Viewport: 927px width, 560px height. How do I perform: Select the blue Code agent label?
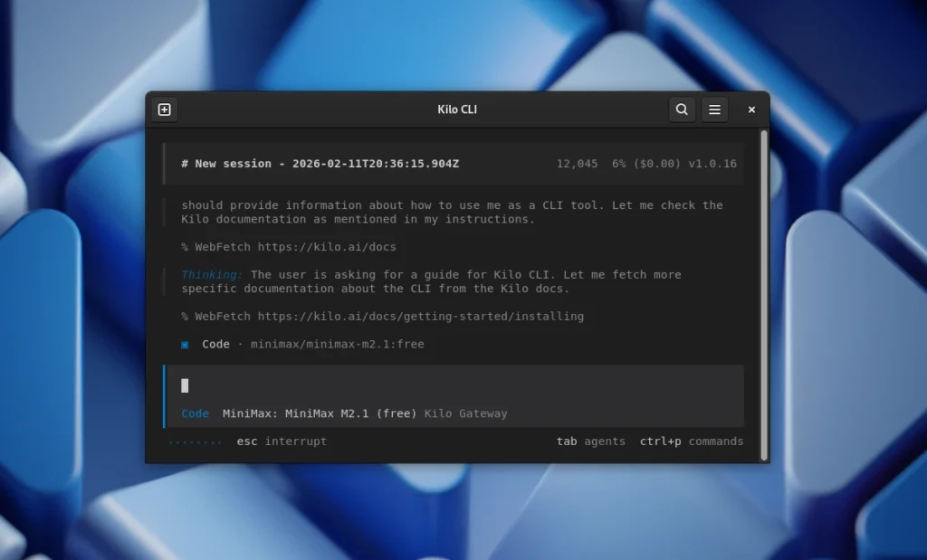[195, 414]
